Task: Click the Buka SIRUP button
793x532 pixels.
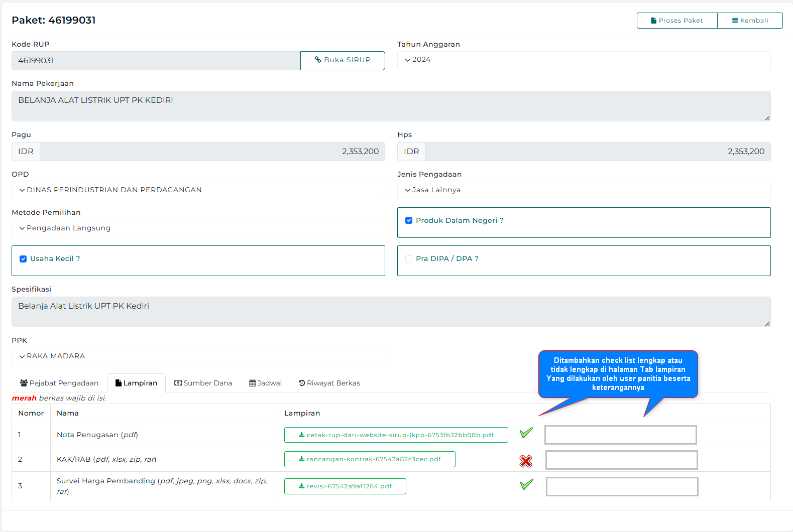Action: (x=343, y=60)
